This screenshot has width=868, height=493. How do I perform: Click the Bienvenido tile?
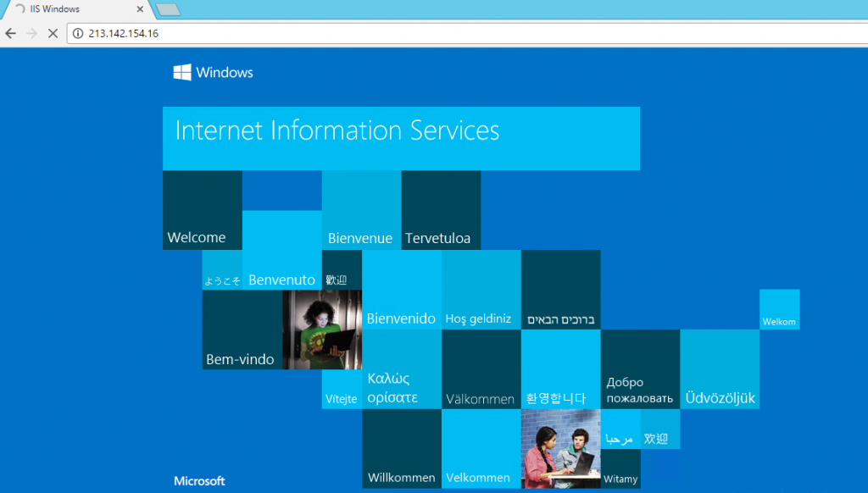[402, 290]
